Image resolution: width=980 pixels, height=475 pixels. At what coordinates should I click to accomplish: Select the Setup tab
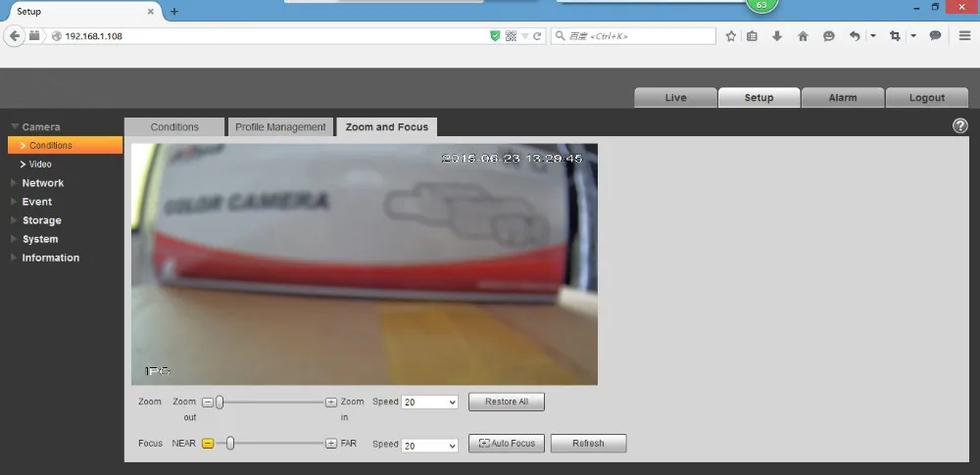click(x=759, y=98)
